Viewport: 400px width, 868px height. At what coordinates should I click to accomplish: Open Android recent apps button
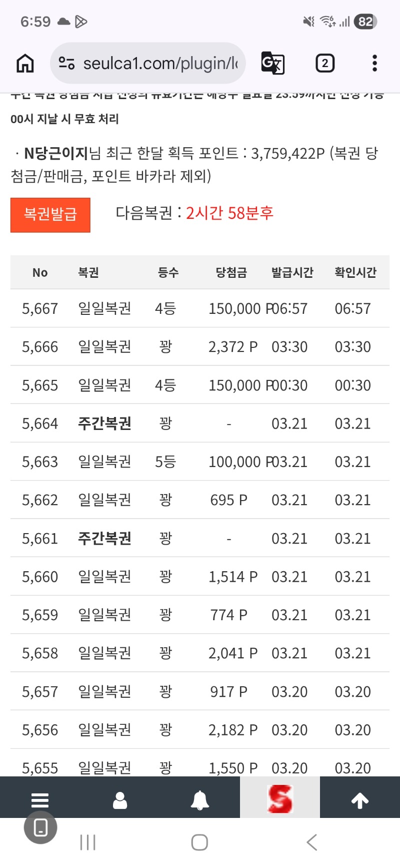click(88, 842)
